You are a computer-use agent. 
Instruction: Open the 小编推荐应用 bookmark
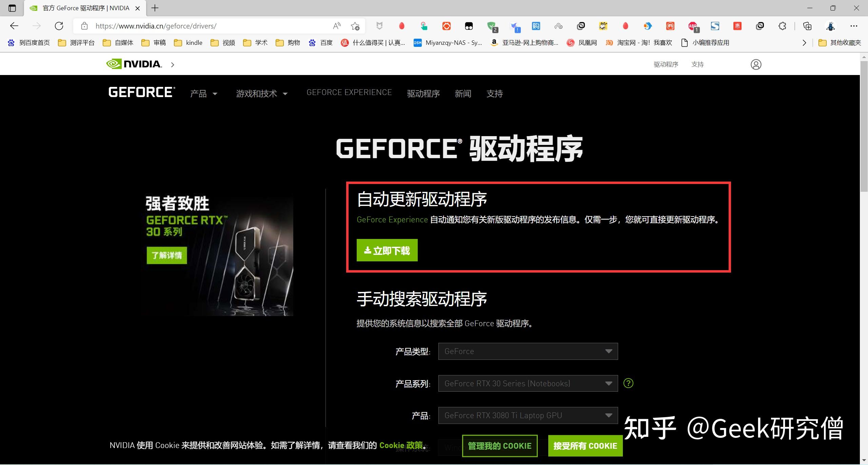click(705, 43)
